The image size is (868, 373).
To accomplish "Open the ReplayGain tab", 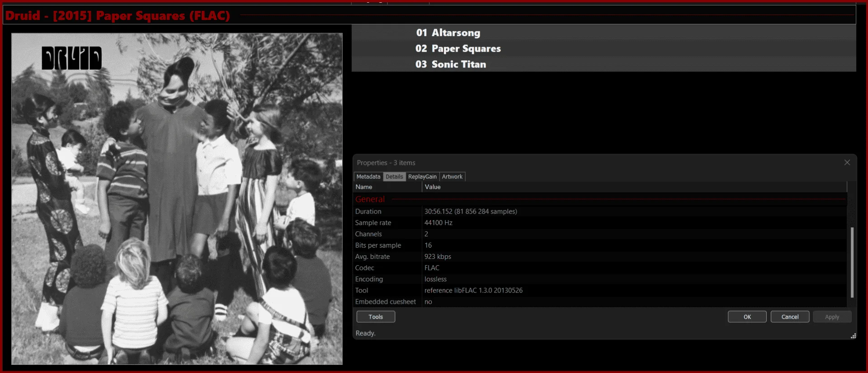I will pyautogui.click(x=422, y=177).
